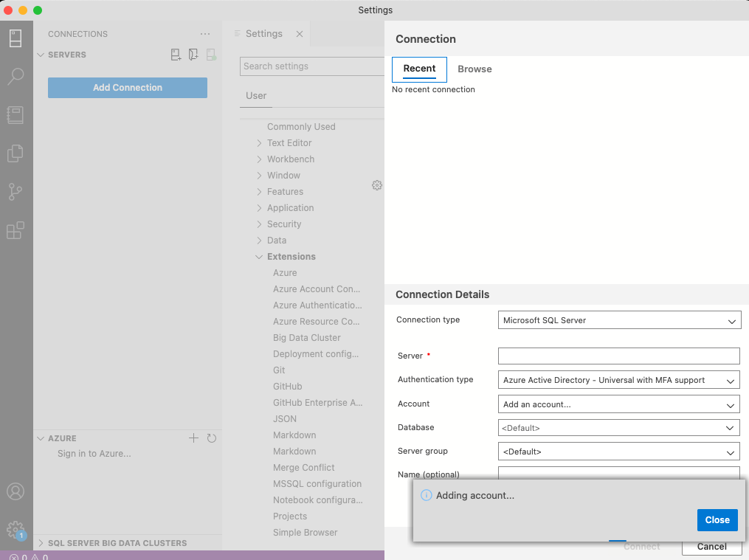Open the Authentication type dropdown
Image resolution: width=749 pixels, height=560 pixels.
618,379
